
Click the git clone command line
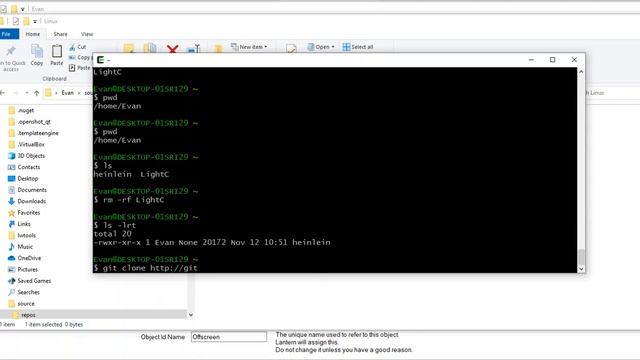pos(146,268)
